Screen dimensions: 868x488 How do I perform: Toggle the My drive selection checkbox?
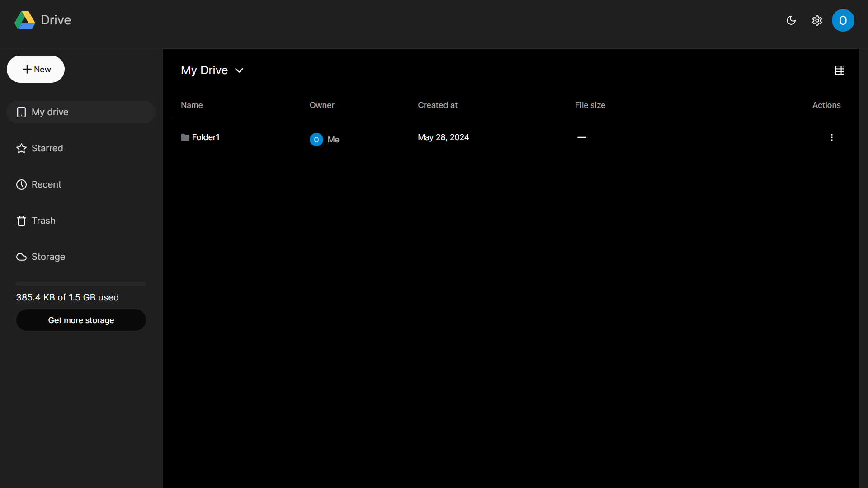pyautogui.click(x=21, y=112)
